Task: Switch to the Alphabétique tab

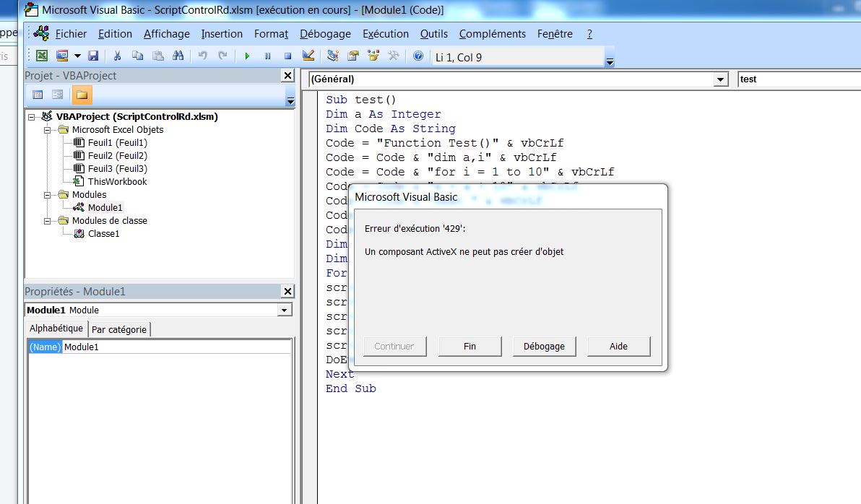Action: point(56,329)
